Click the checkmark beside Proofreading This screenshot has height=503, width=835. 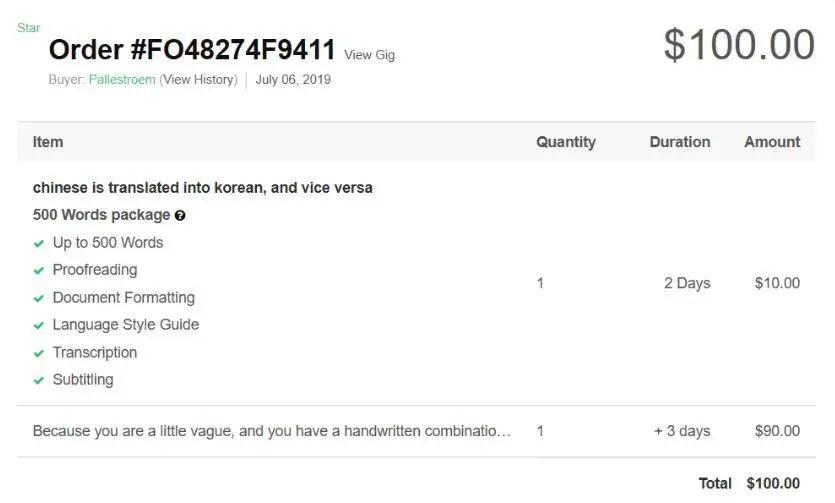tap(39, 270)
